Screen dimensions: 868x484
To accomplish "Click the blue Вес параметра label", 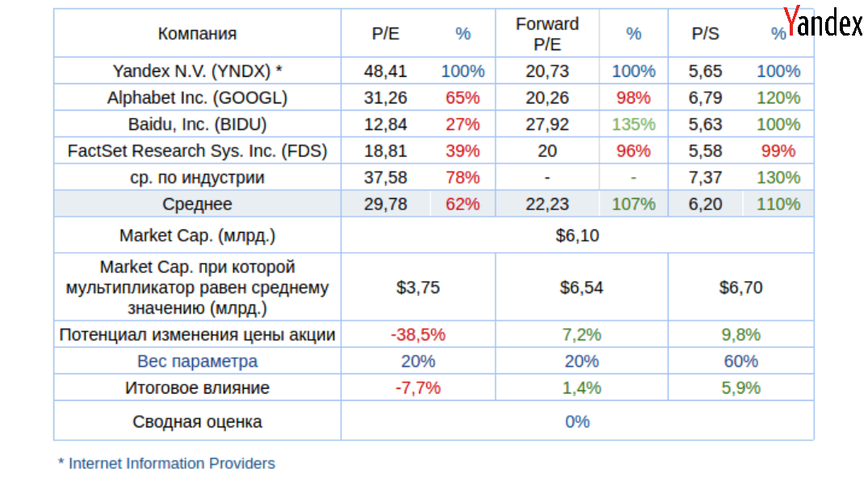I will point(197,361).
